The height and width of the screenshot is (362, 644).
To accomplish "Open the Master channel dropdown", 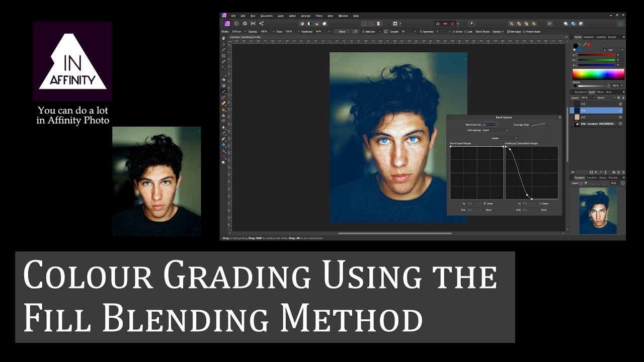I will click(x=505, y=138).
